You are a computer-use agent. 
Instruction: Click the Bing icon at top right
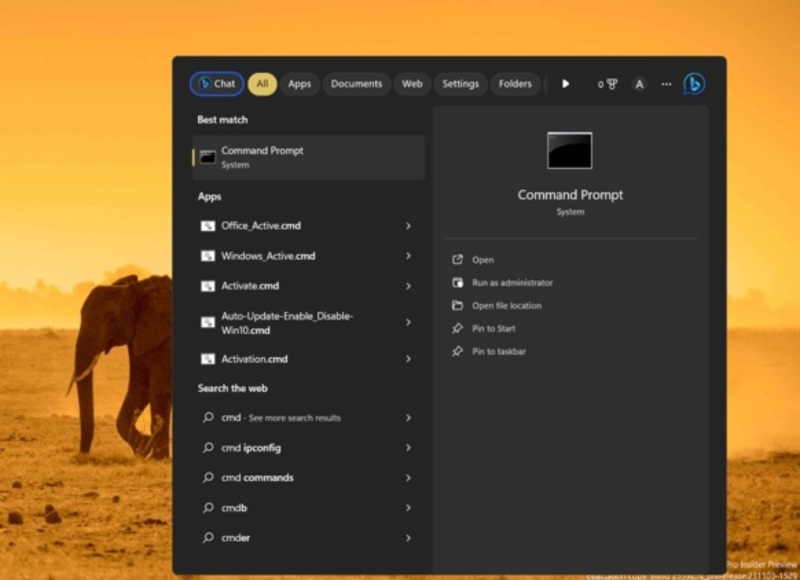(693, 84)
